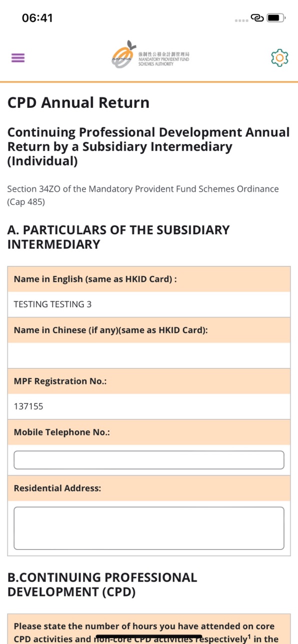Tap the Section 34ZO ordinance text

[143, 195]
